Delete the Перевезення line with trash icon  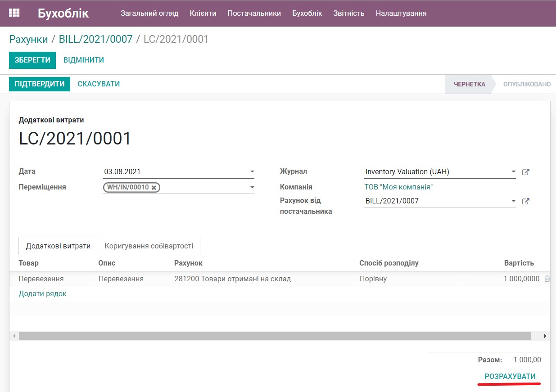pos(547,279)
